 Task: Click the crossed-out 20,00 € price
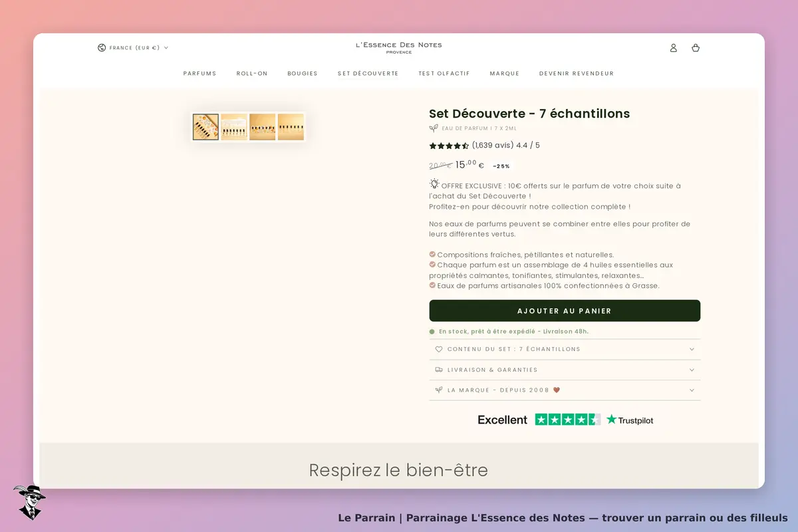click(440, 166)
